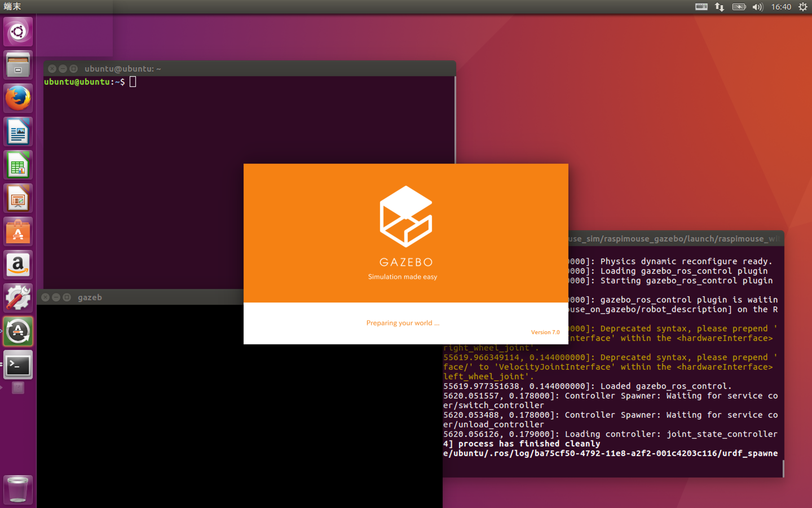Screen dimensions: 812x508
Task: Open the session power gear menu
Action: point(803,7)
